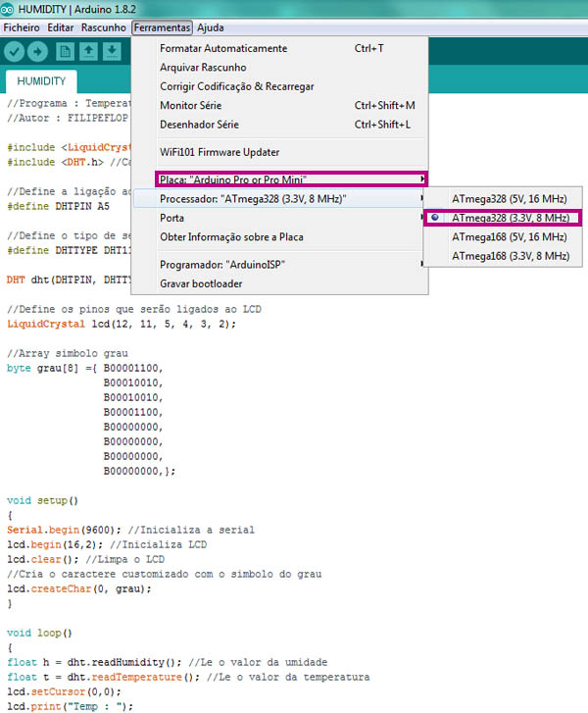Select Corrigir Codificação & Recarregar

pyautogui.click(x=279, y=86)
